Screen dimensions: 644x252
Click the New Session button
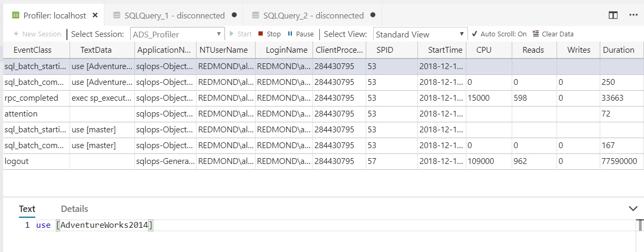click(x=37, y=34)
